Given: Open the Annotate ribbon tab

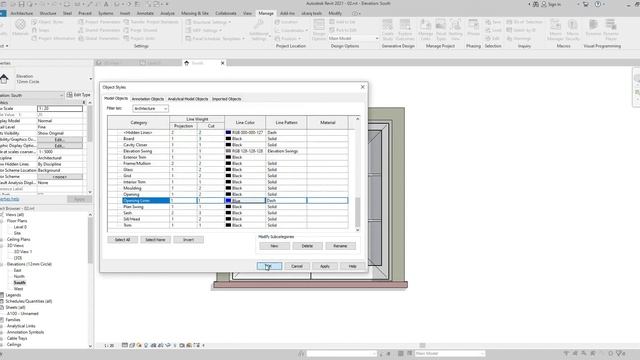Looking at the screenshot, I should (x=145, y=13).
